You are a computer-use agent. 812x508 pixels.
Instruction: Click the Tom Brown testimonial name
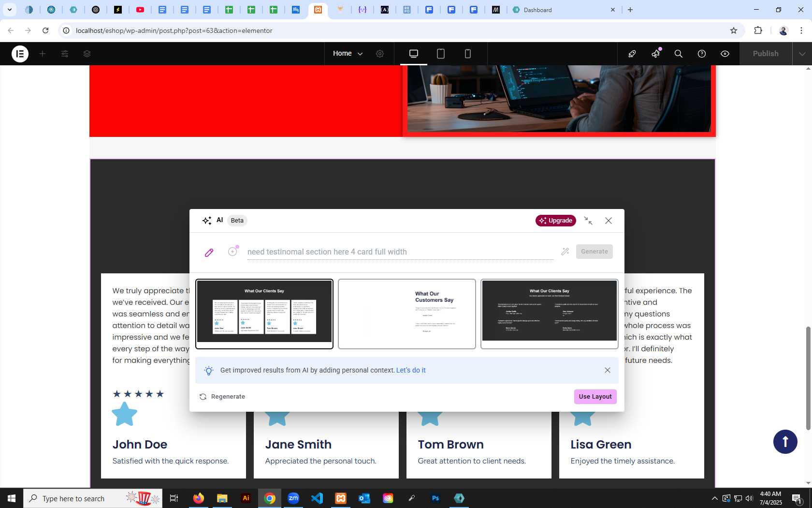pos(451,445)
